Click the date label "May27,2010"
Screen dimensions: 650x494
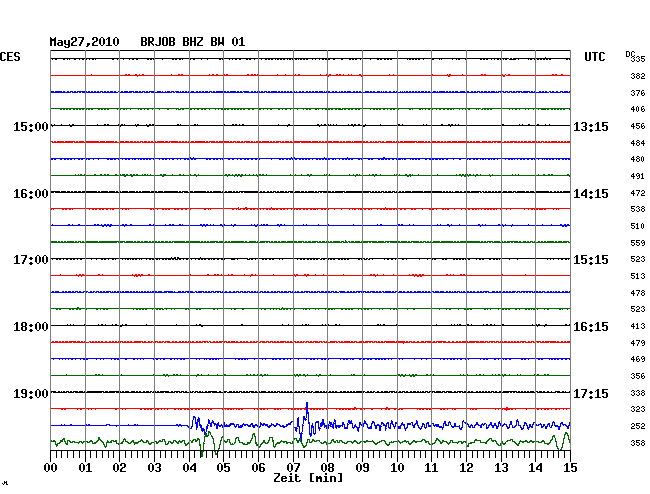(84, 42)
